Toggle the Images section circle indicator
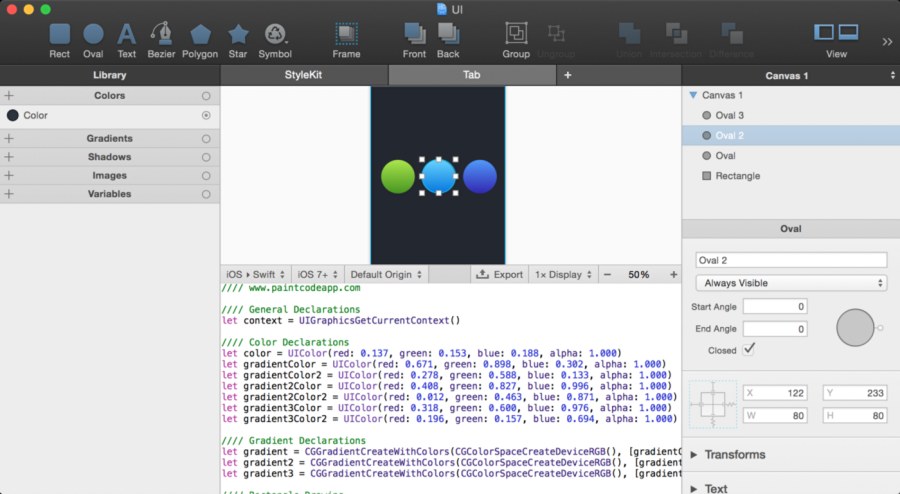The height and width of the screenshot is (494, 900). pos(206,176)
